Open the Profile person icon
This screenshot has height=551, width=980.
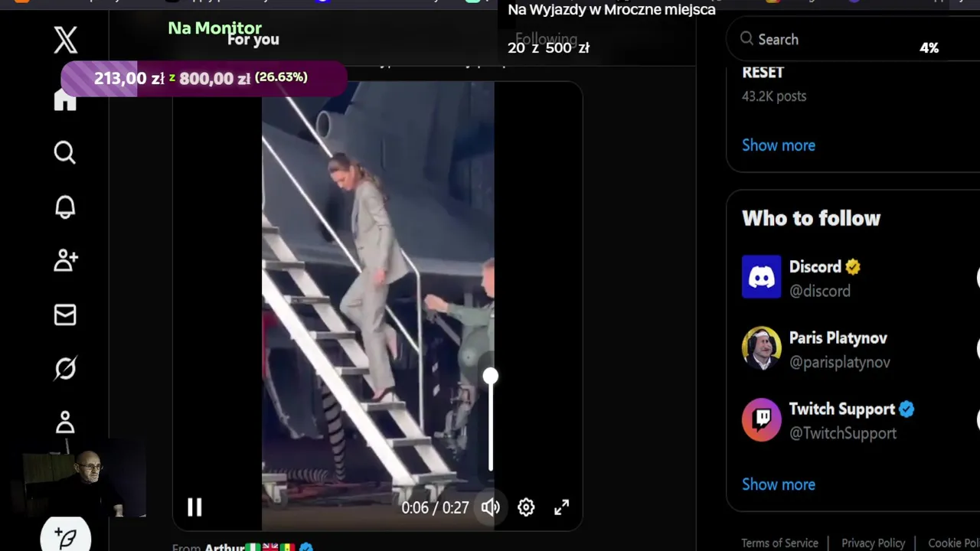click(65, 422)
